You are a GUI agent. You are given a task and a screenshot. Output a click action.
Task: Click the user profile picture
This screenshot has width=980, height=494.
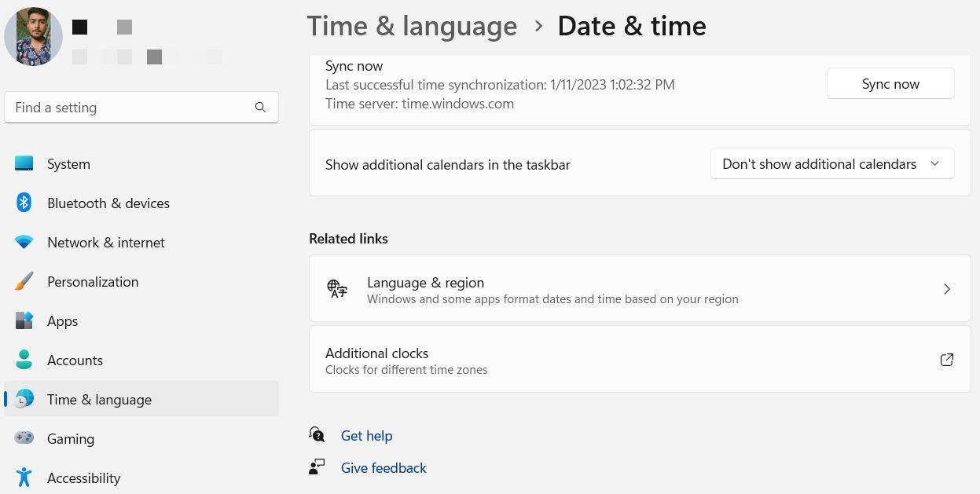click(33, 37)
